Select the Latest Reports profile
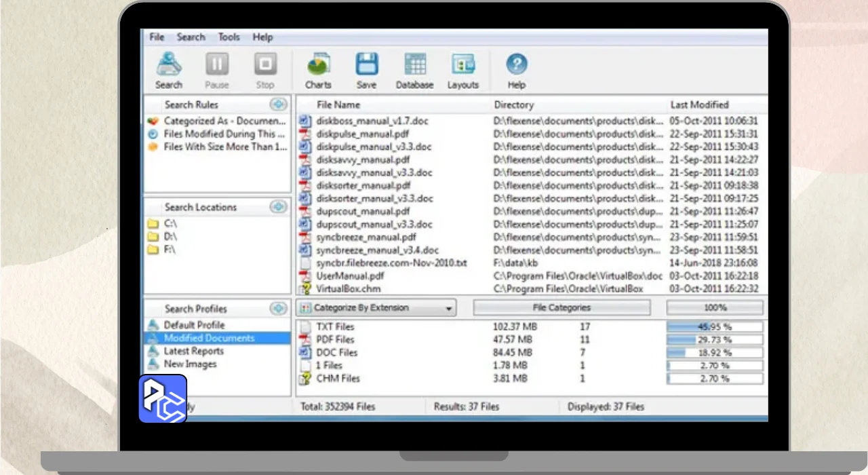This screenshot has height=475, width=868. [x=193, y=351]
